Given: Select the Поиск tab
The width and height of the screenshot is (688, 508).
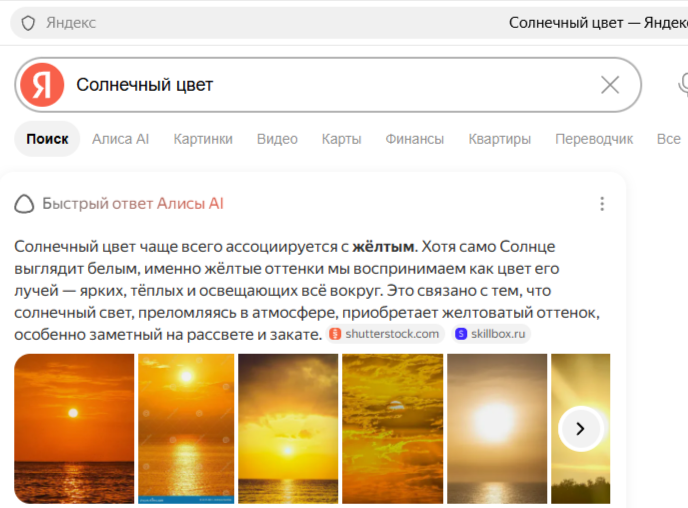Looking at the screenshot, I should click(x=47, y=139).
